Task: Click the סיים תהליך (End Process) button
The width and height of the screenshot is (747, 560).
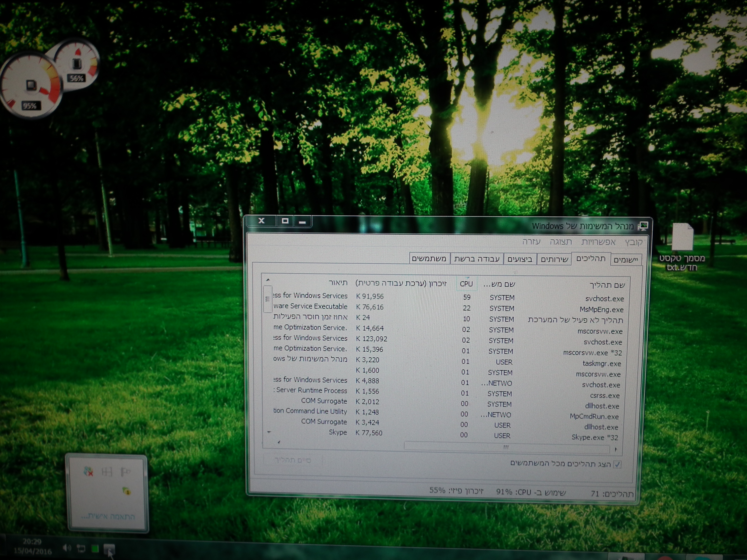Action: coord(292,460)
